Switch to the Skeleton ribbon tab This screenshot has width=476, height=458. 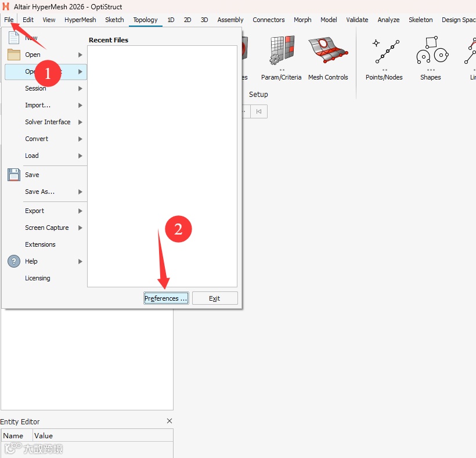[x=421, y=20]
